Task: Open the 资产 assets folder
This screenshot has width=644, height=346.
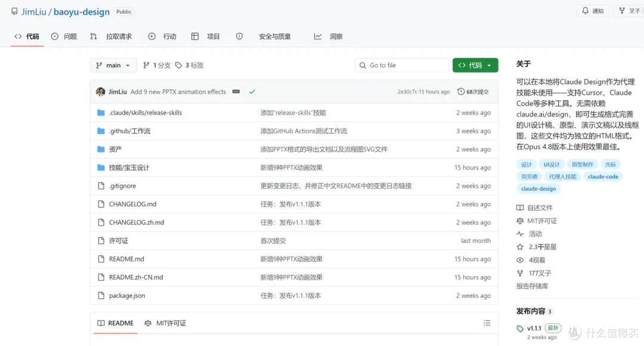Action: (116, 149)
